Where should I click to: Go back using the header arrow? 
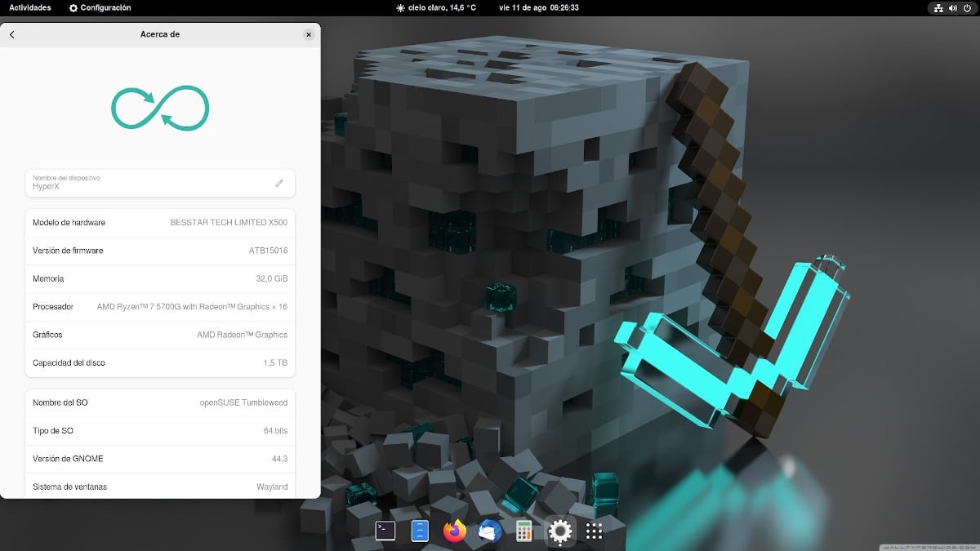pyautogui.click(x=12, y=34)
